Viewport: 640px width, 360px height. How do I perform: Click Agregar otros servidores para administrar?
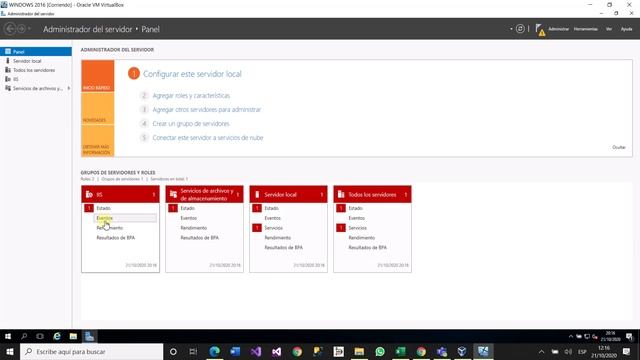pyautogui.click(x=207, y=109)
